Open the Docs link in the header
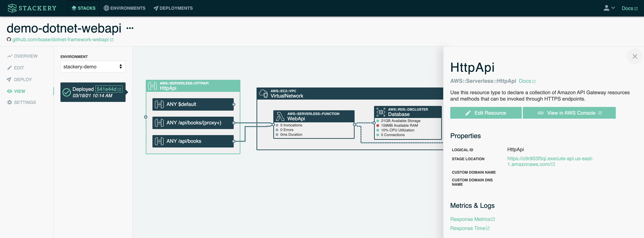This screenshot has width=644, height=238. [629, 8]
